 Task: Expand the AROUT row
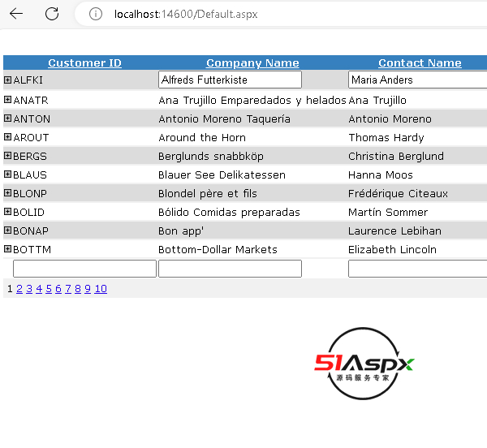7,136
